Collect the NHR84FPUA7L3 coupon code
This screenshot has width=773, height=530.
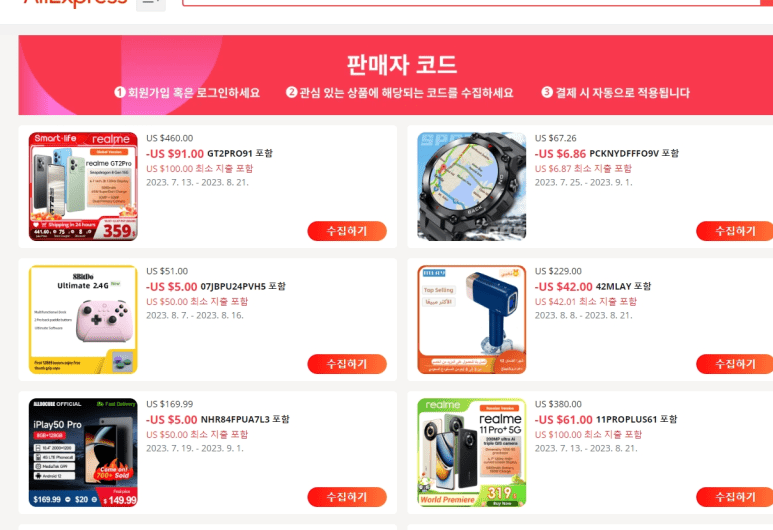(347, 497)
